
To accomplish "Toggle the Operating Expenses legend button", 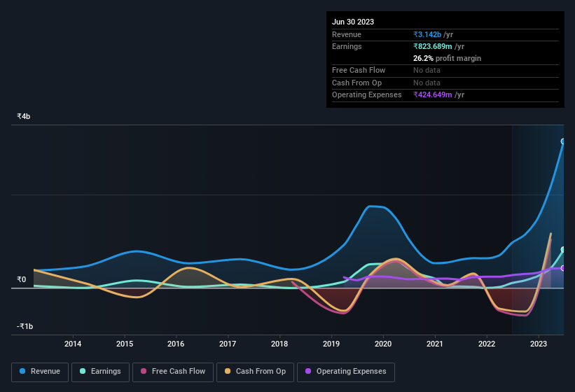I will coord(346,372).
